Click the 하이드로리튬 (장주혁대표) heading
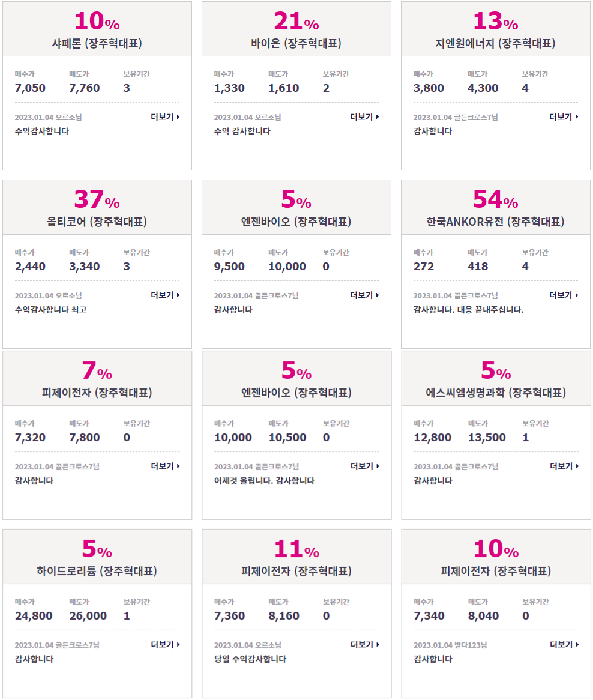Image resolution: width=593 pixels, height=700 pixels. pos(97,571)
